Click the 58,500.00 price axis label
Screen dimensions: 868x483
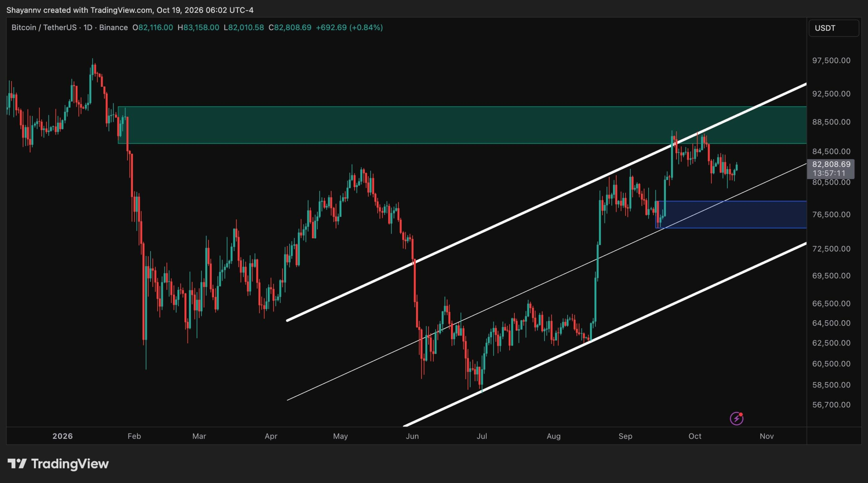click(831, 385)
